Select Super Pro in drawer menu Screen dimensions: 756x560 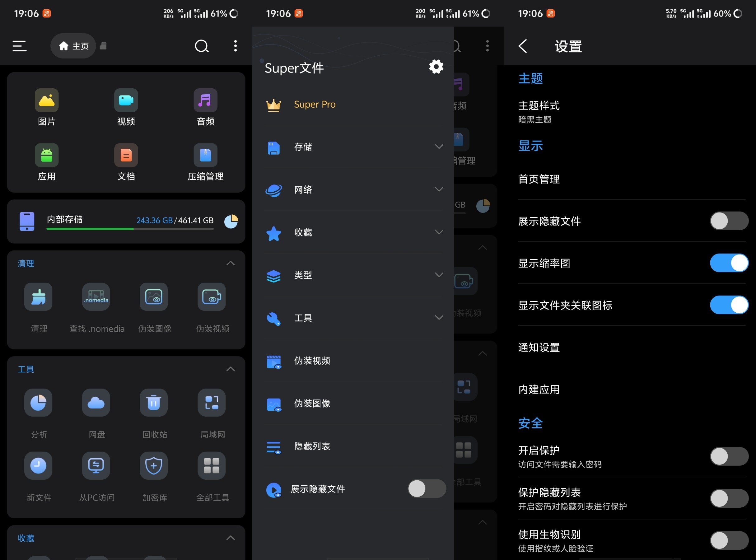[x=314, y=105]
